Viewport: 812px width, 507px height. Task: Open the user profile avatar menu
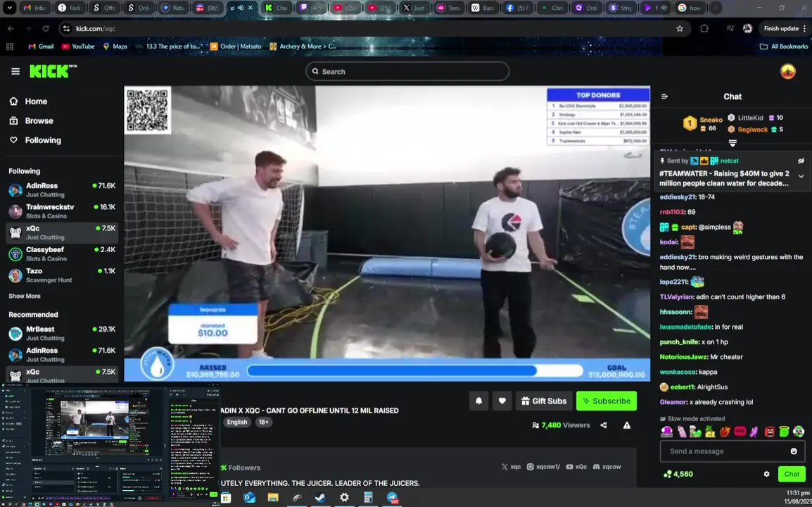tap(787, 72)
